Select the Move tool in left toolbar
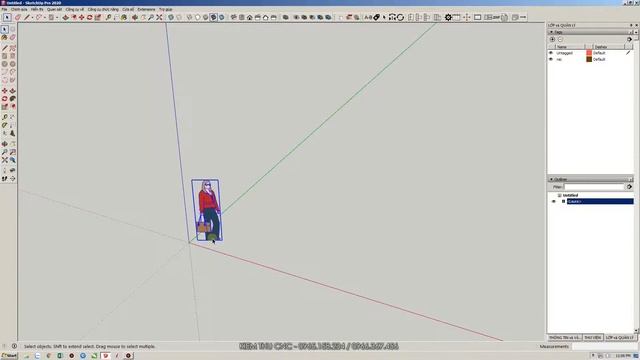This screenshot has height=360, width=640. click(4, 91)
